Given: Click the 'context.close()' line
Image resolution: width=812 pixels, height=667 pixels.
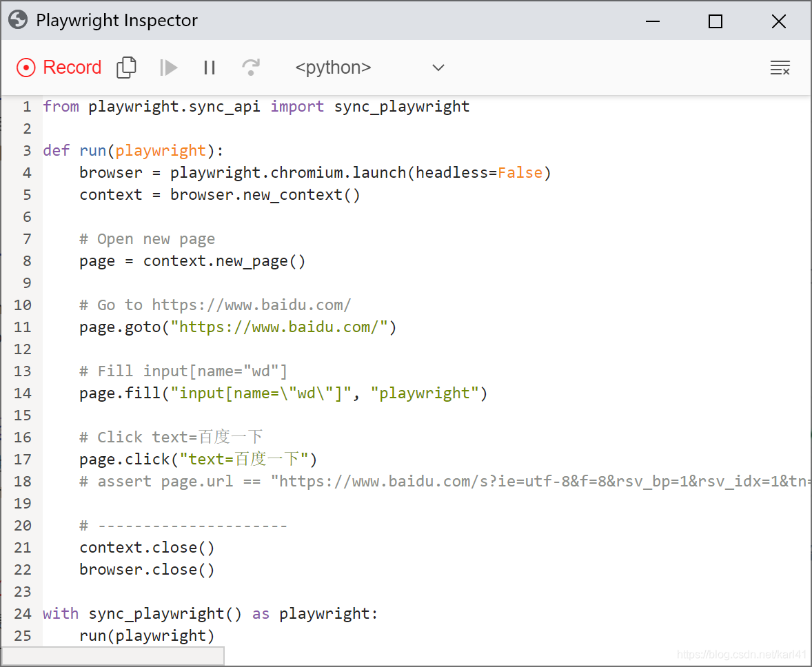Looking at the screenshot, I should (147, 548).
